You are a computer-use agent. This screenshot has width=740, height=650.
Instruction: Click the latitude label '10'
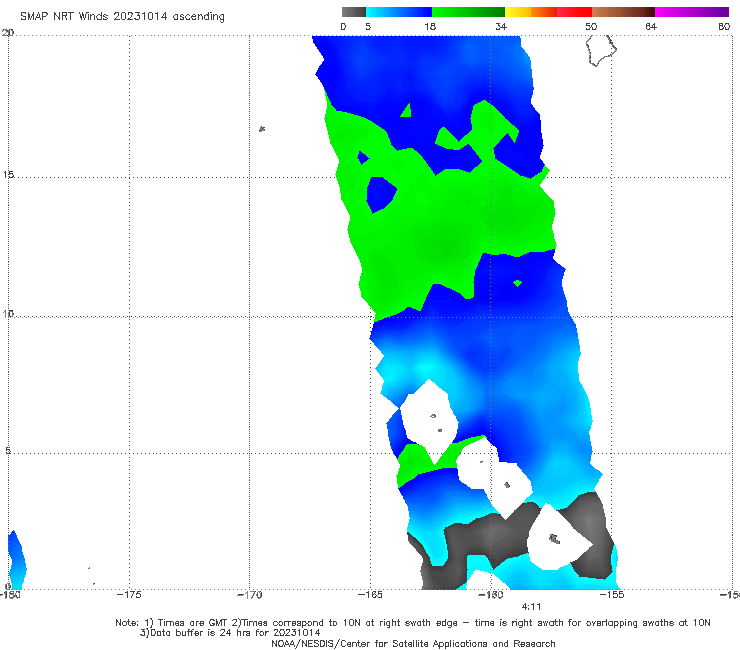8,313
